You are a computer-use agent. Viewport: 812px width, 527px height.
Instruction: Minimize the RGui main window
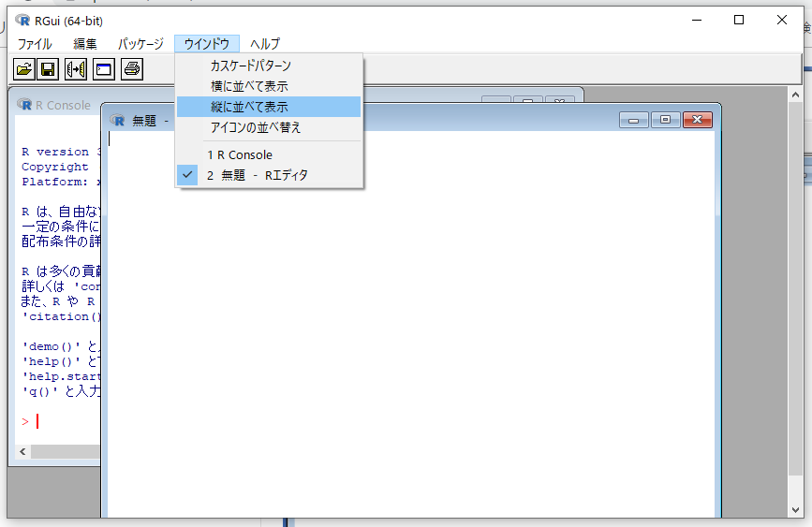coord(697,21)
